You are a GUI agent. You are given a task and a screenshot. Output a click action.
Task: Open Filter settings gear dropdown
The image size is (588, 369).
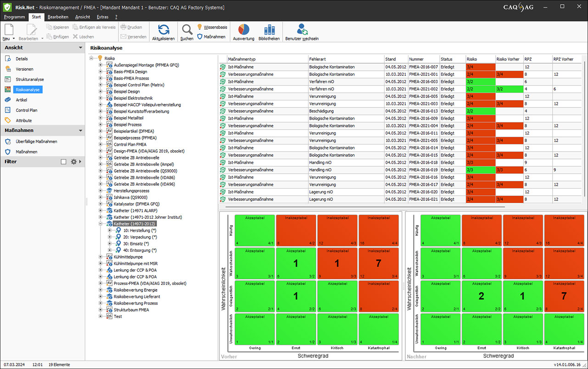point(74,162)
